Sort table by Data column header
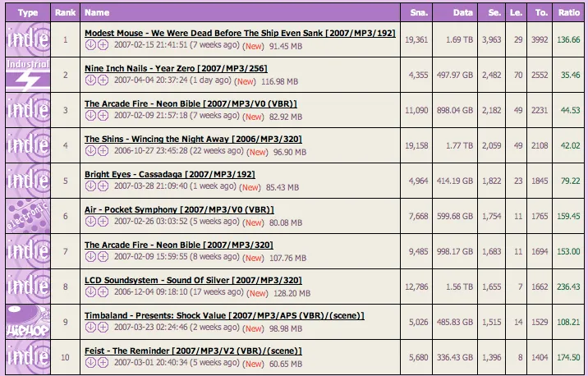This screenshot has width=588, height=376. (462, 13)
